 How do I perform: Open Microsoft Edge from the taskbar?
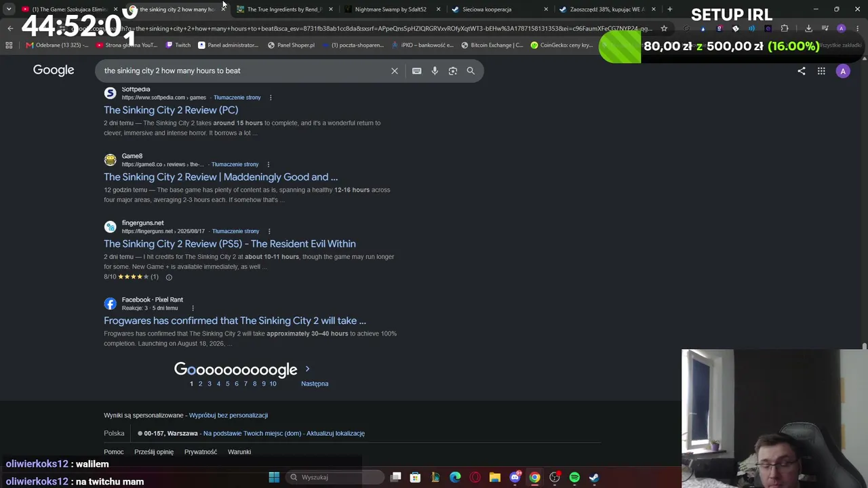(455, 477)
